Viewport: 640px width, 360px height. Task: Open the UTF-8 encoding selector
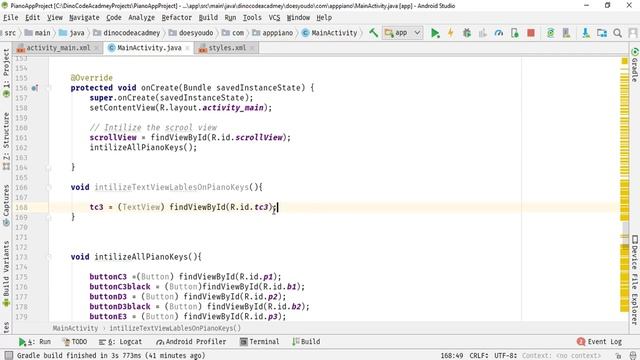(506, 356)
